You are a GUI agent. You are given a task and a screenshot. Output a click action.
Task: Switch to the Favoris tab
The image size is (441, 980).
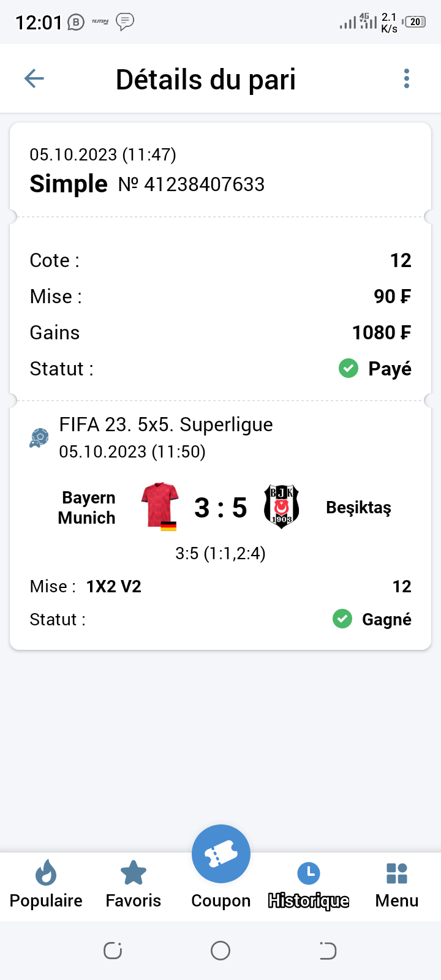133,885
